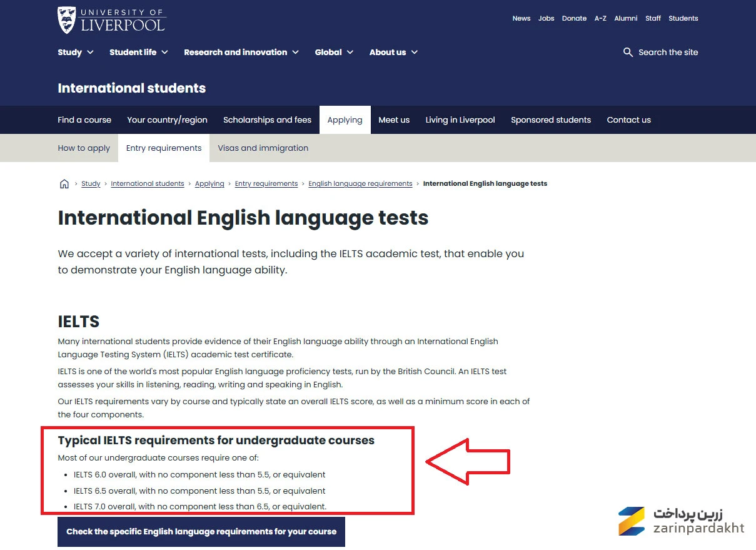Click Check the specific English language requirements button
This screenshot has width=756, height=550.
[201, 532]
